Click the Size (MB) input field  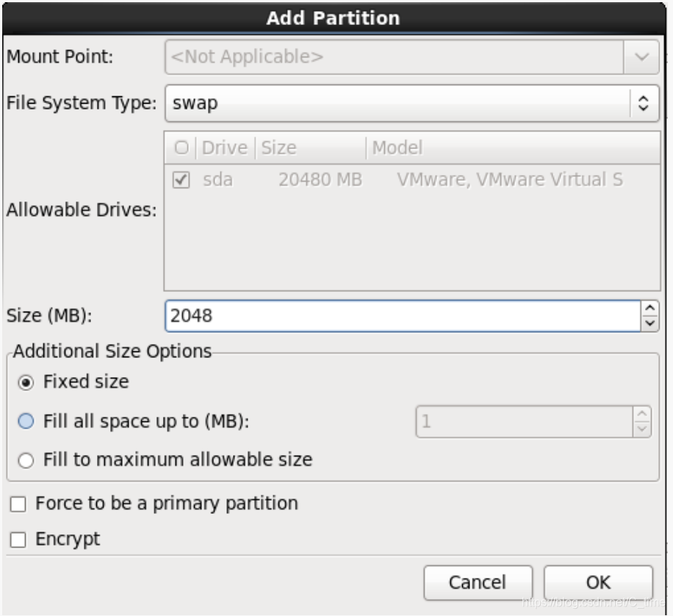[403, 316]
